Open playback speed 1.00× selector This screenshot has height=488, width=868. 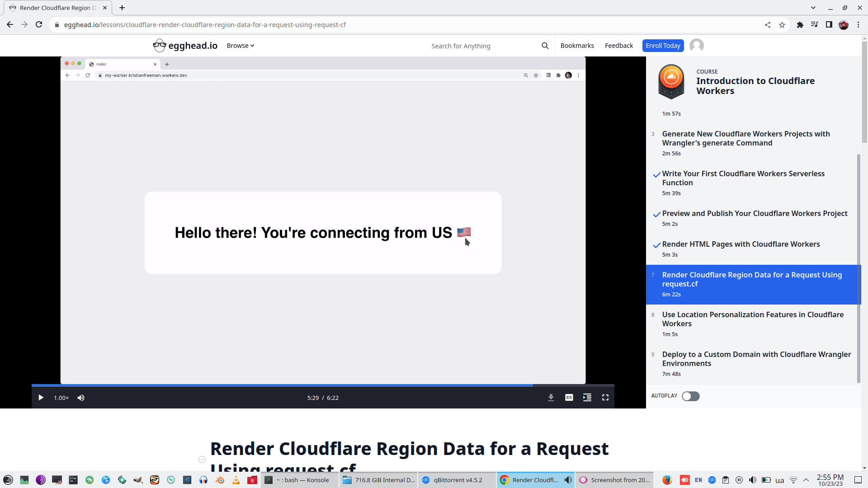[x=61, y=398]
